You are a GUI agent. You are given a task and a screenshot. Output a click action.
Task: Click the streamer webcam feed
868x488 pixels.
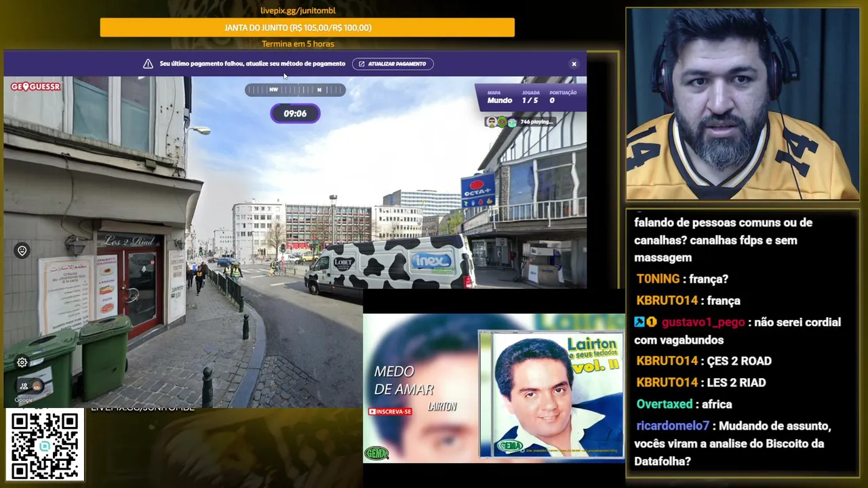tap(743, 104)
